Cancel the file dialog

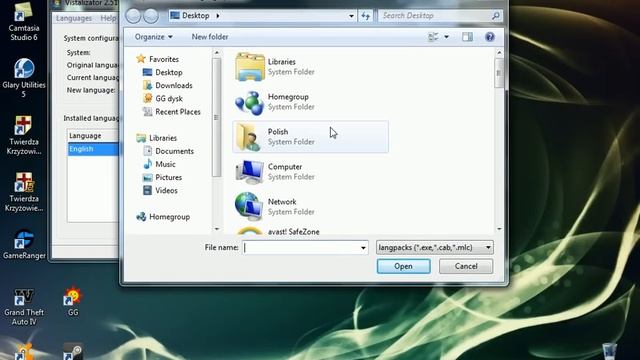[466, 266]
